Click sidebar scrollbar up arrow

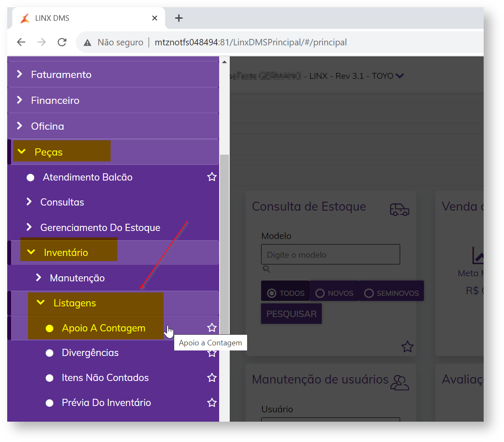point(224,62)
